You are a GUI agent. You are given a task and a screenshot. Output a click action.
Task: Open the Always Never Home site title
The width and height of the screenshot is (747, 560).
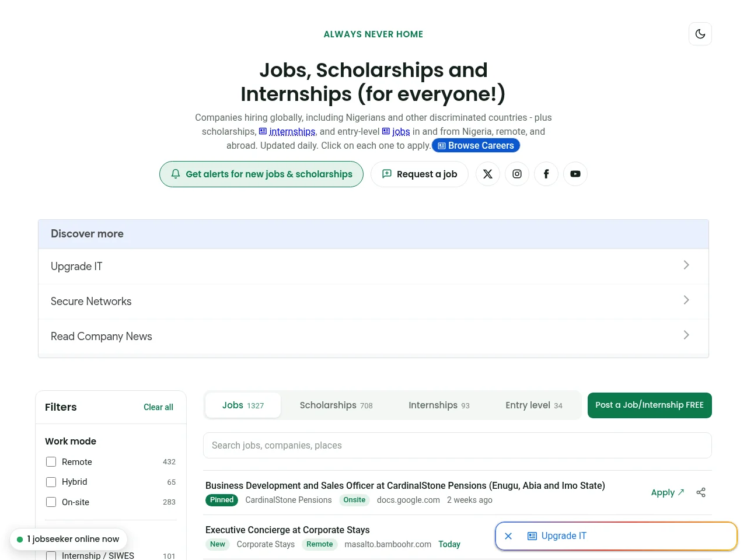373,34
